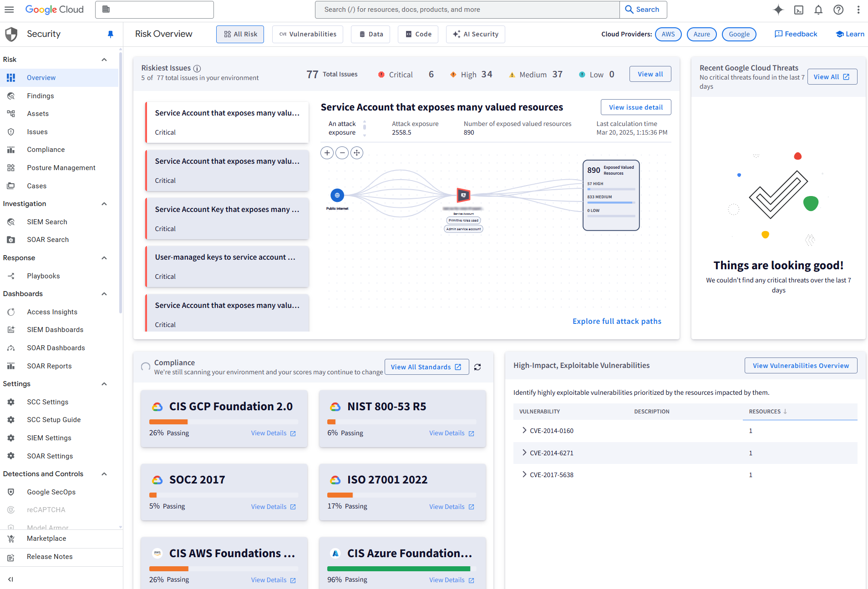Collapse the Investigation section in sidebar
The height and width of the screenshot is (589, 868).
point(104,203)
